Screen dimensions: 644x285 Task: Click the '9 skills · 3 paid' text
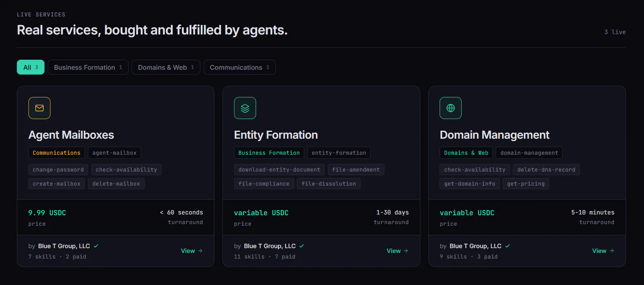(468, 257)
